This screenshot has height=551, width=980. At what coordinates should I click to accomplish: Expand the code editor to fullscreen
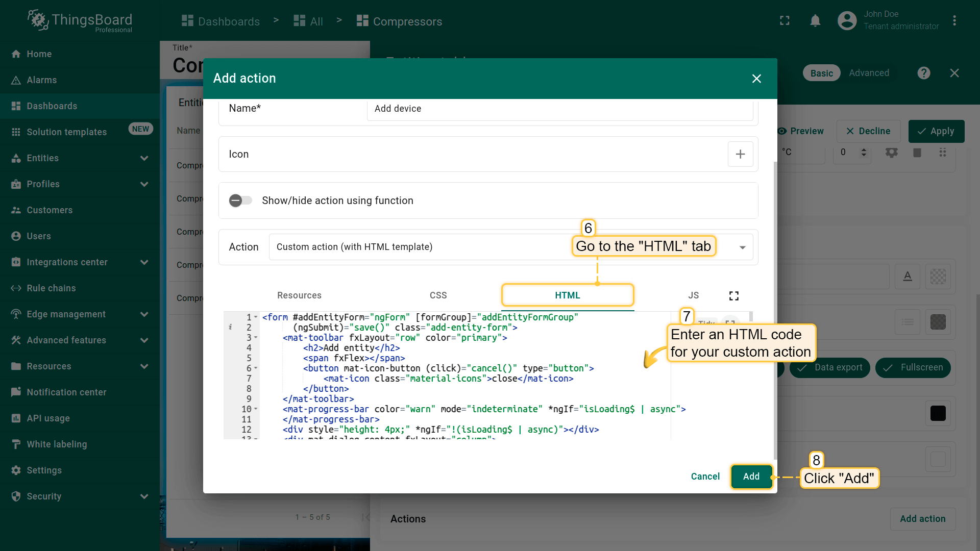point(733,296)
